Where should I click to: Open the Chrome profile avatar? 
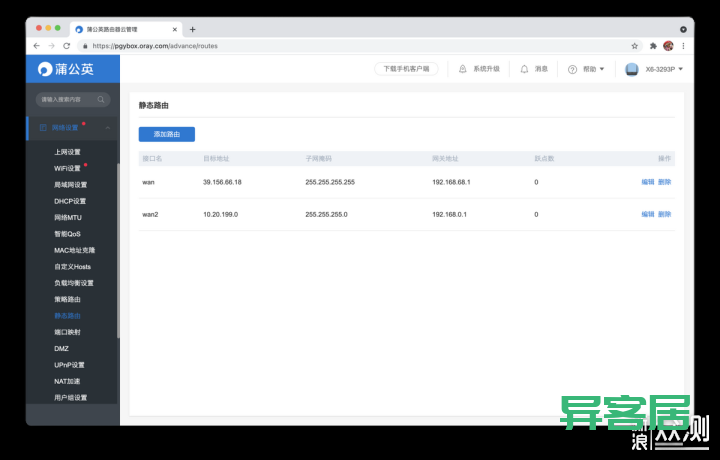click(668, 46)
